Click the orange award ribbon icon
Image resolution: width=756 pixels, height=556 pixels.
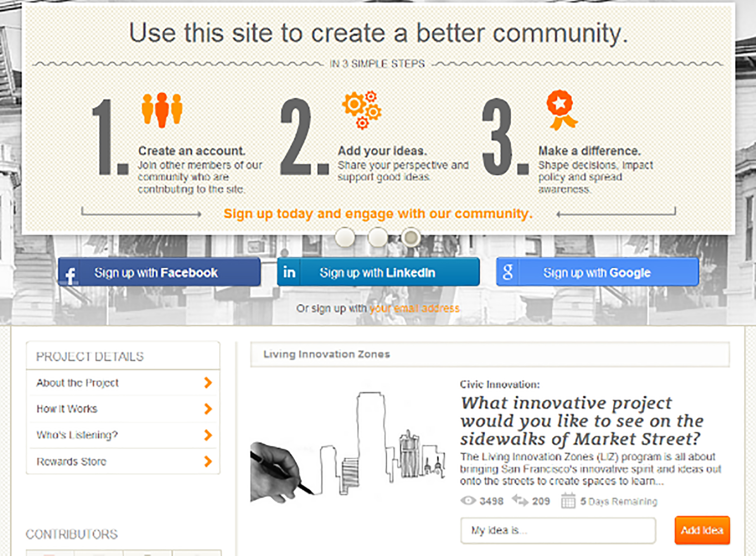[x=561, y=109]
